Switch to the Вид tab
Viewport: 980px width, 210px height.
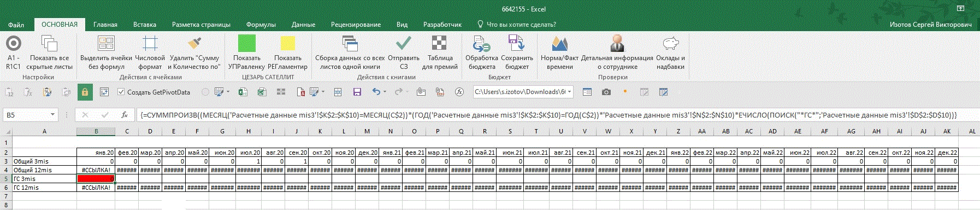coord(402,25)
